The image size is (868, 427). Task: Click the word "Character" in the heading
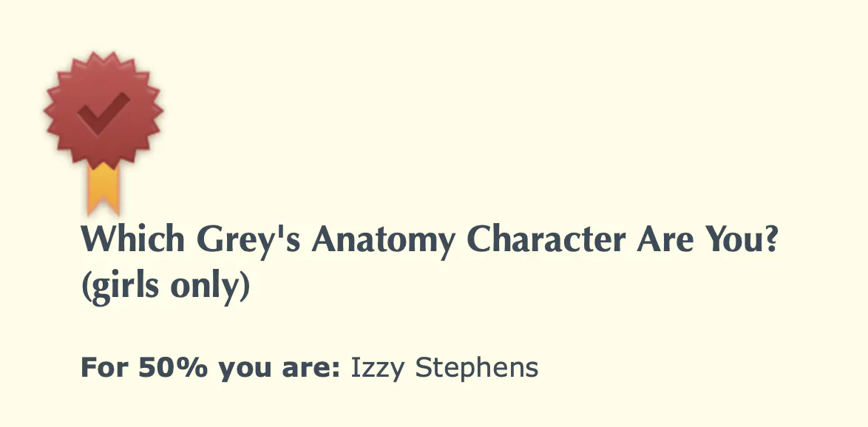tap(546, 239)
